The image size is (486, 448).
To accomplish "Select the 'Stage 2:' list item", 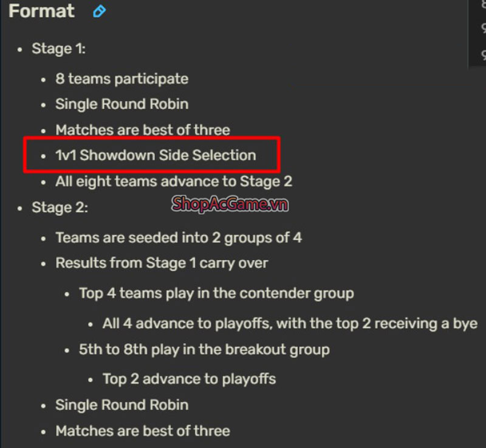I will click(60, 207).
